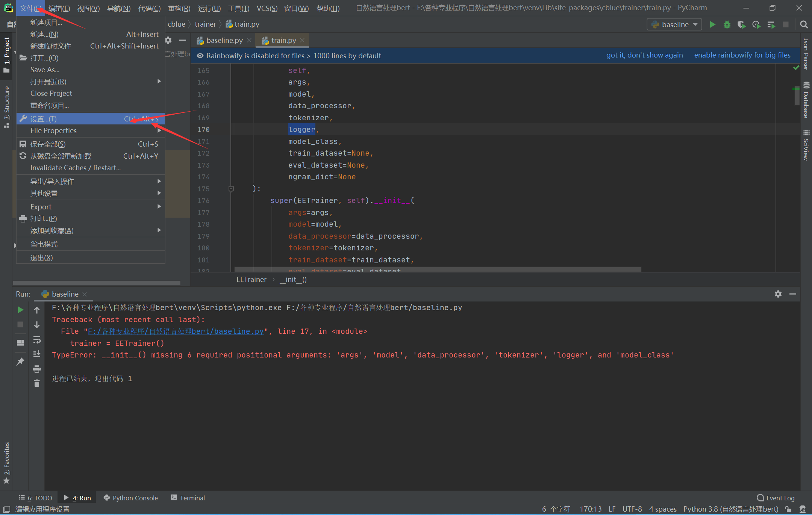Click print icon in Run console

point(37,369)
